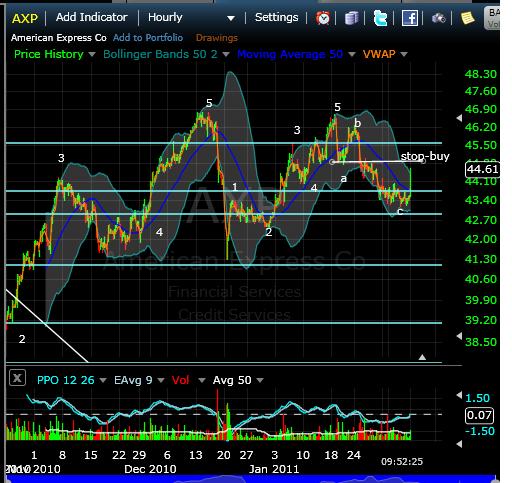The height and width of the screenshot is (483, 512).
Task: Expand Avg 50 dropdown arrow
Action: 260,380
